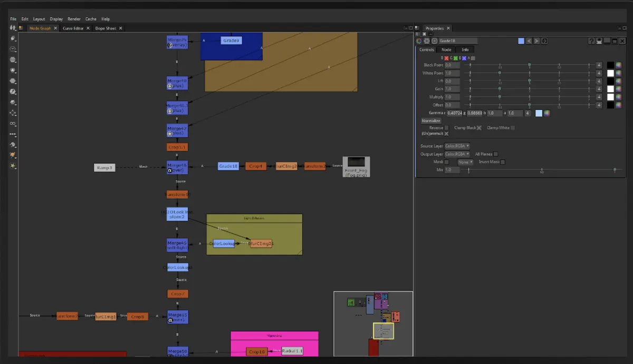This screenshot has width=633, height=364.
Task: Expand Lift to four channels
Action: click(x=599, y=81)
